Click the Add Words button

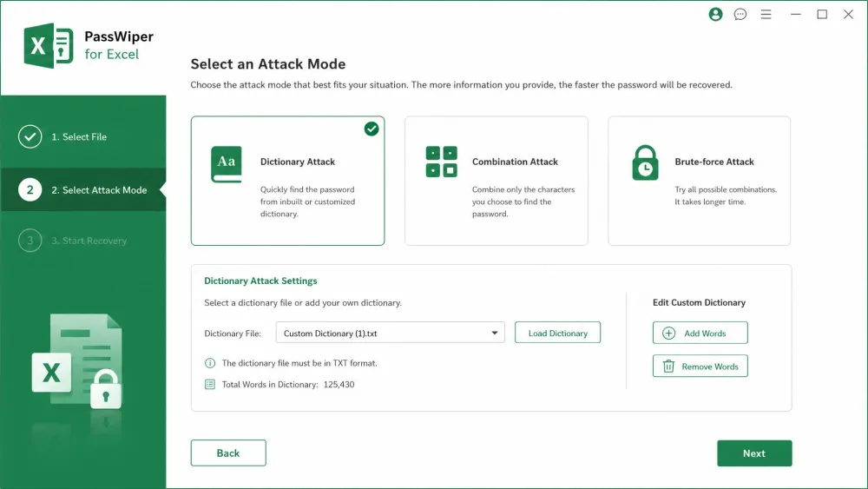[700, 333]
